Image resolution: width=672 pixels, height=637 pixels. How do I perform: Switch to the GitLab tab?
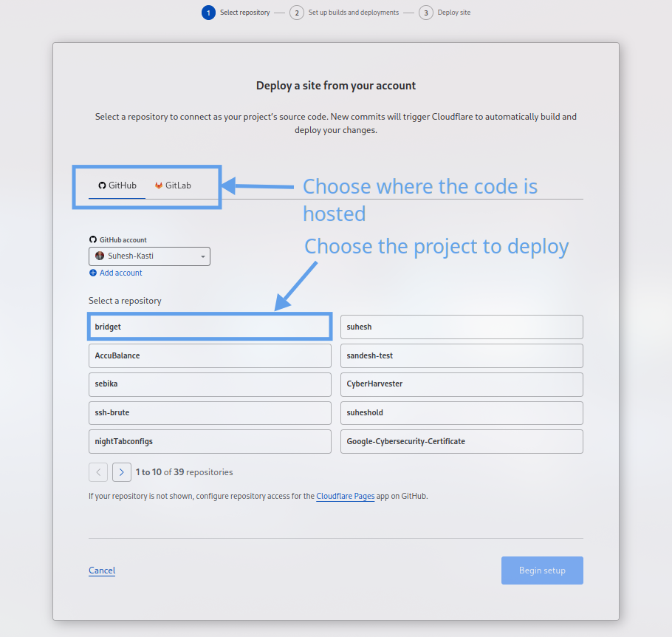click(172, 185)
